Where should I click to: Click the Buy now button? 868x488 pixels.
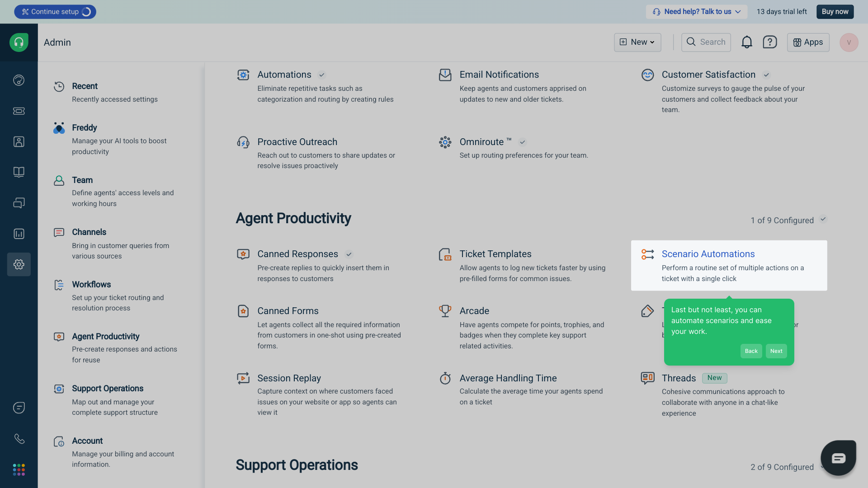pyautogui.click(x=835, y=12)
